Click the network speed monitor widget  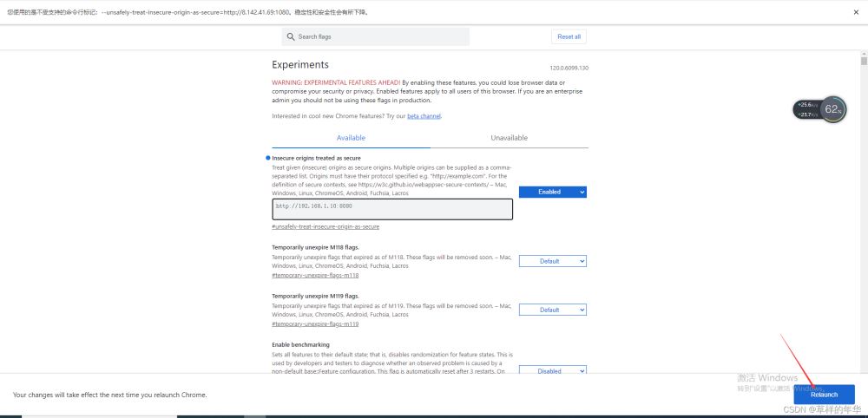pyautogui.click(x=806, y=109)
